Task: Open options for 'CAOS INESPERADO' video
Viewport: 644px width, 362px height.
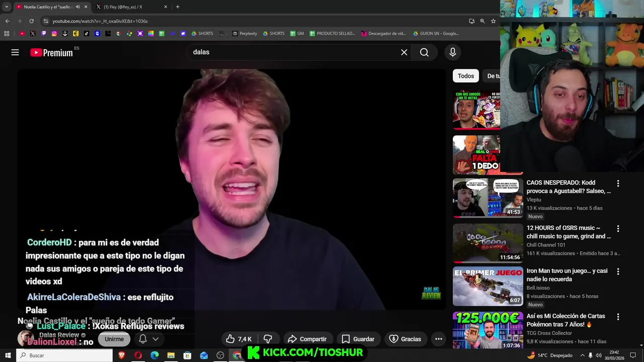Action: 618,184
